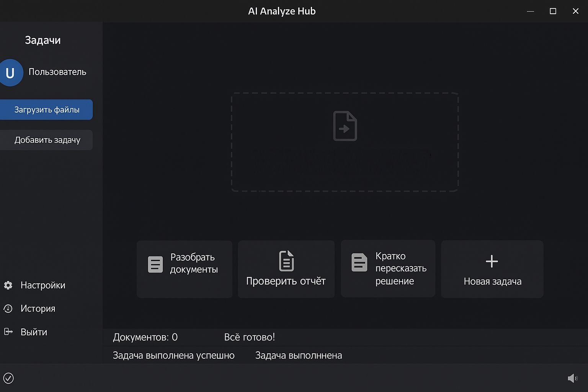Image resolution: width=588 pixels, height=392 pixels.
Task: Click the Всё готово! status message
Action: [250, 337]
